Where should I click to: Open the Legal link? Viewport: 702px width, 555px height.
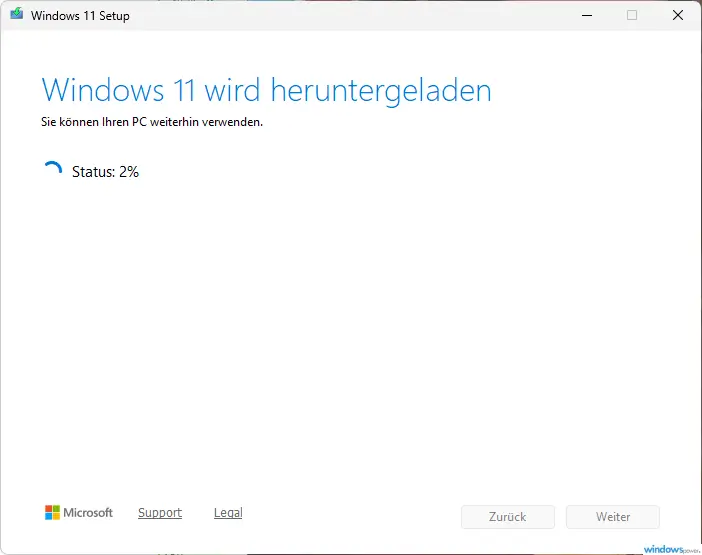(x=228, y=513)
